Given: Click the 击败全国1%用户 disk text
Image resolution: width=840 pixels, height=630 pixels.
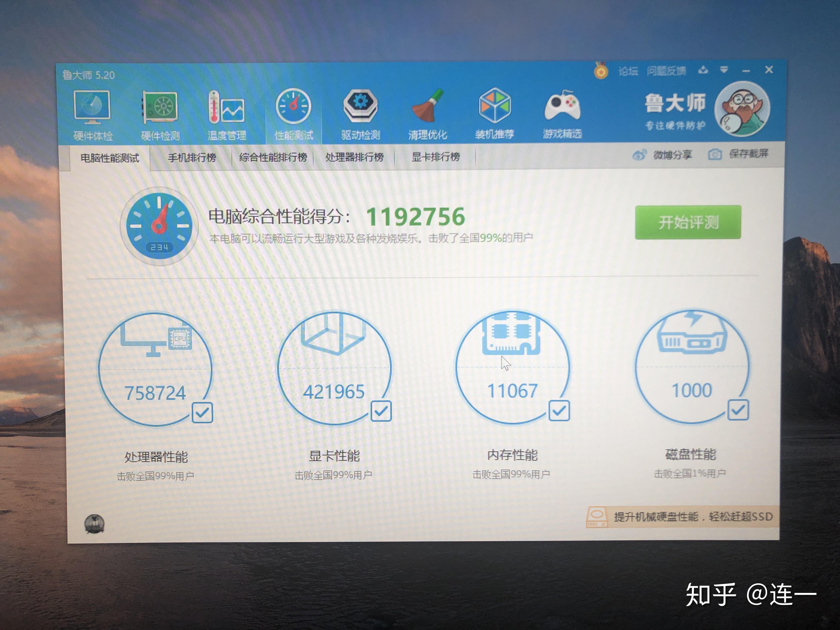Looking at the screenshot, I should 690,473.
